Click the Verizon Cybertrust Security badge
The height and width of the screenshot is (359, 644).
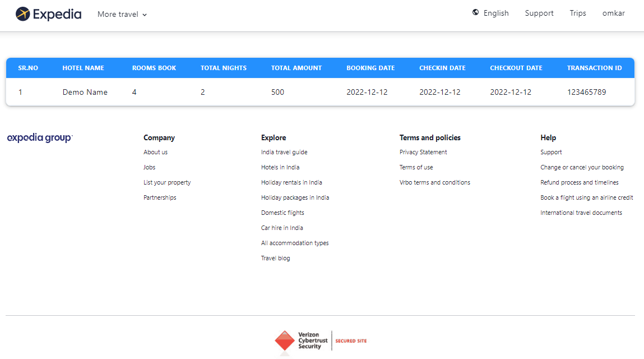320,340
